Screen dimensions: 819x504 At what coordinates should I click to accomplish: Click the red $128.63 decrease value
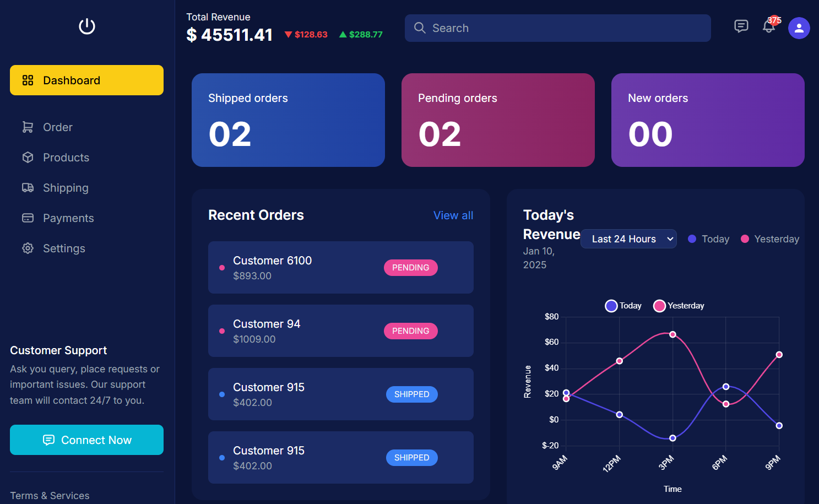point(306,34)
